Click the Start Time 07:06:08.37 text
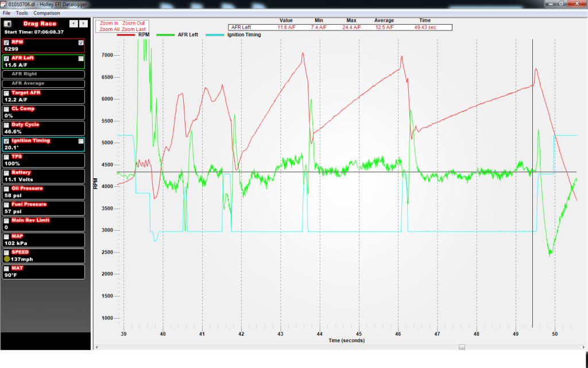The width and height of the screenshot is (588, 368). coord(34,32)
